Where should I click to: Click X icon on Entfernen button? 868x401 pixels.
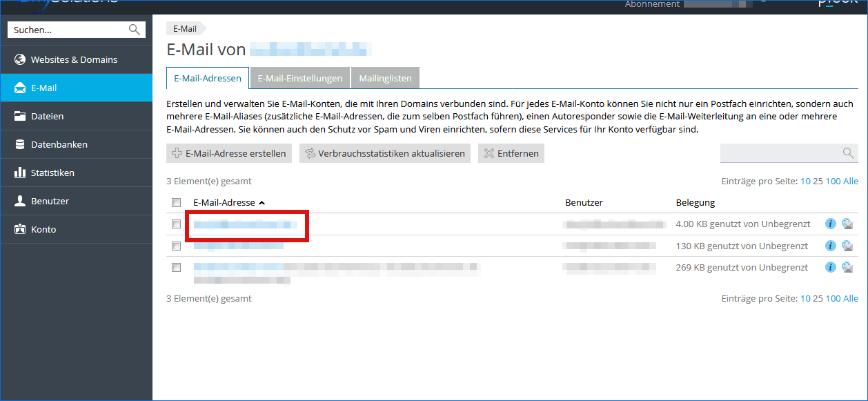489,153
